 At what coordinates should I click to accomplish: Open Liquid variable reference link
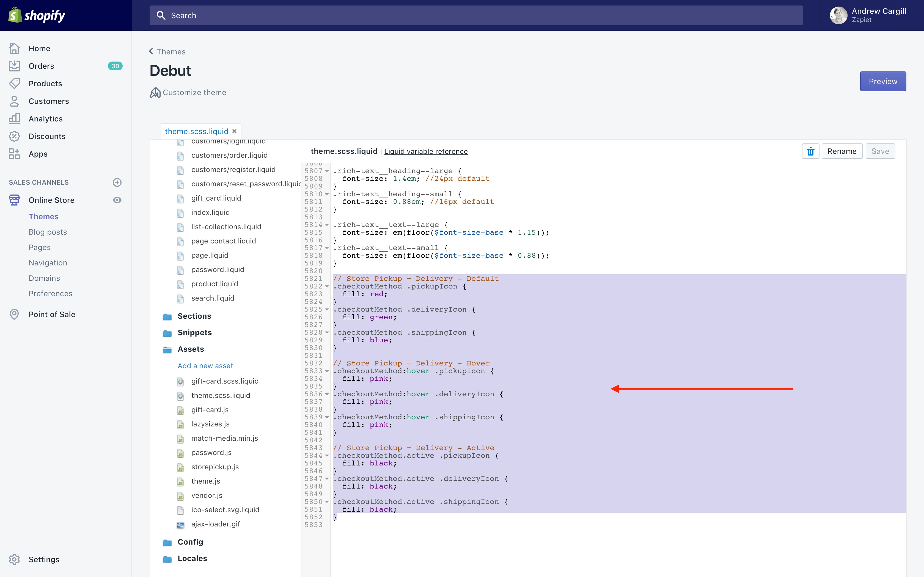point(426,151)
